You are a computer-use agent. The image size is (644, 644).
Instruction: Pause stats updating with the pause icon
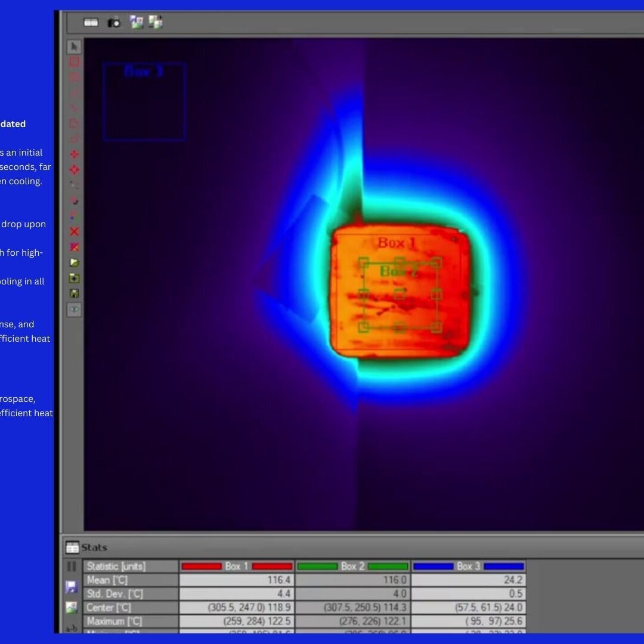click(x=72, y=566)
